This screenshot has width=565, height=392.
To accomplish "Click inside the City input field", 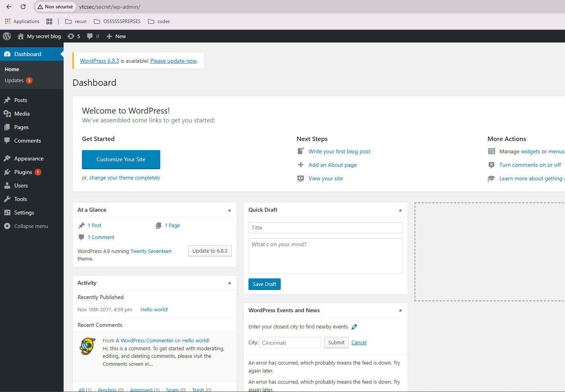I will click(290, 342).
